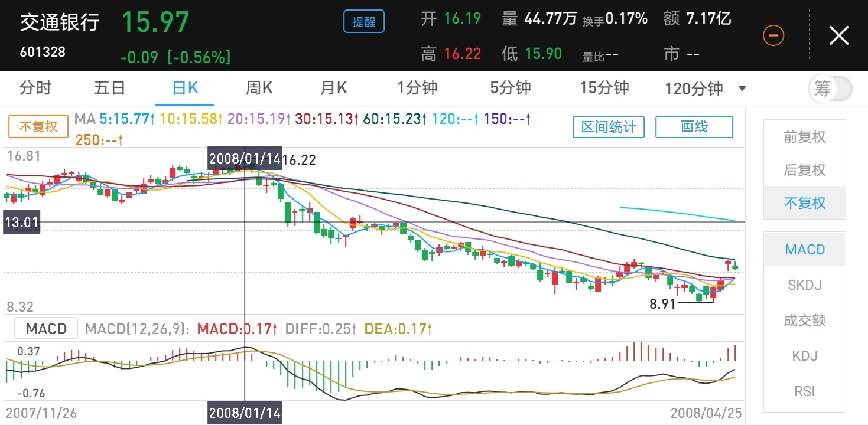Select MACD indicator in side panel

pos(805,250)
